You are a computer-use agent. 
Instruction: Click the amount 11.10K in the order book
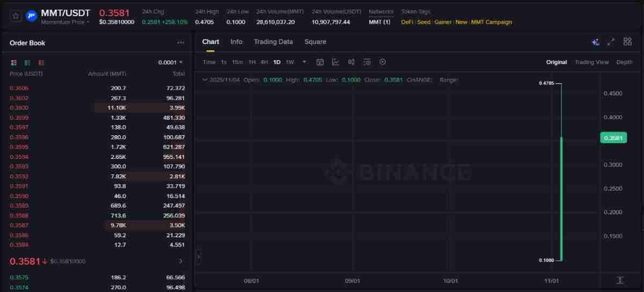(x=118, y=108)
